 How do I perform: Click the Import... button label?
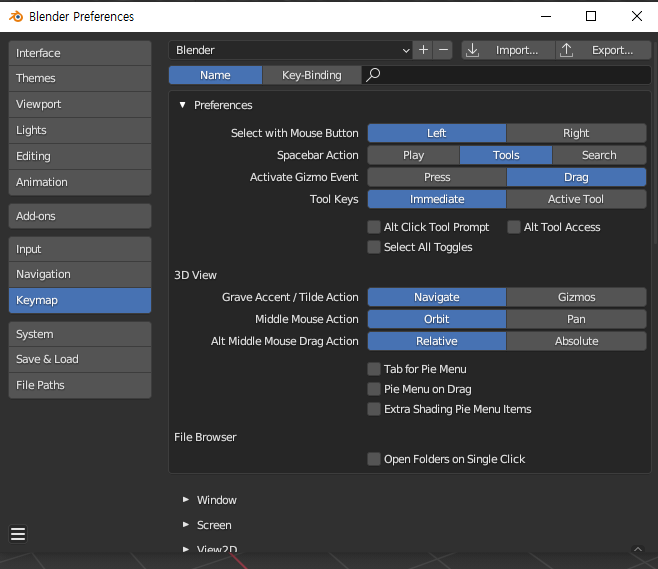pyautogui.click(x=517, y=50)
